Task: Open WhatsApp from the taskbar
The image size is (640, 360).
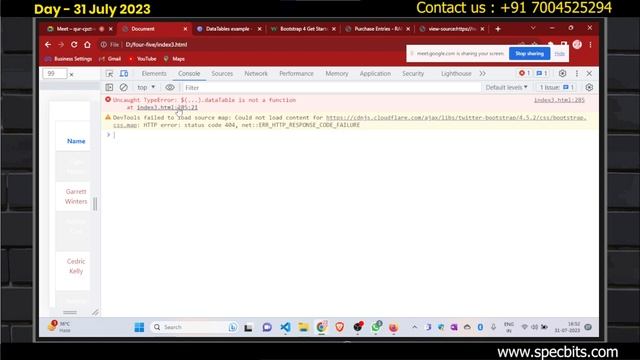Action: (376, 327)
